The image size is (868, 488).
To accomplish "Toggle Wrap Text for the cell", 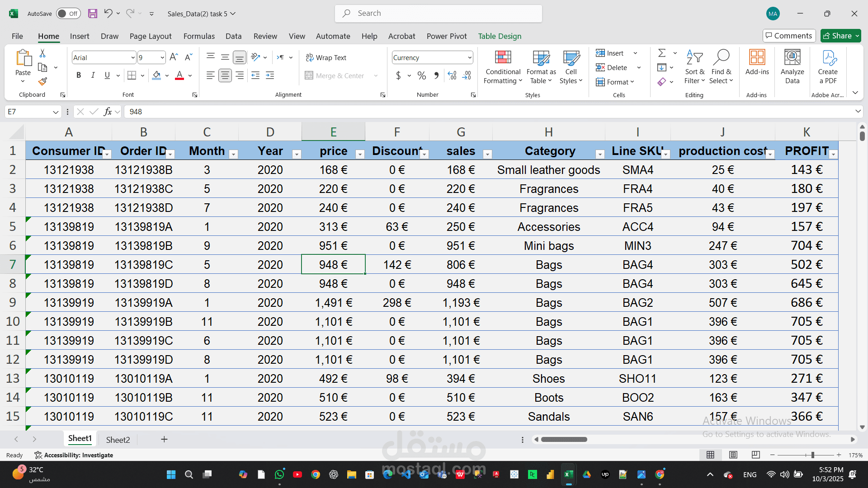I will click(x=326, y=58).
